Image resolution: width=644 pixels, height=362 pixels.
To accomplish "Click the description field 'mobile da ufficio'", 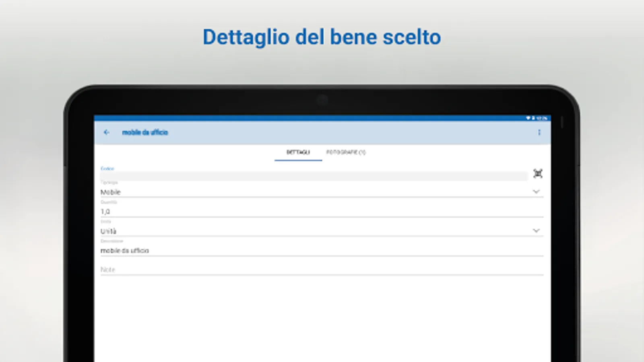I will click(x=322, y=251).
